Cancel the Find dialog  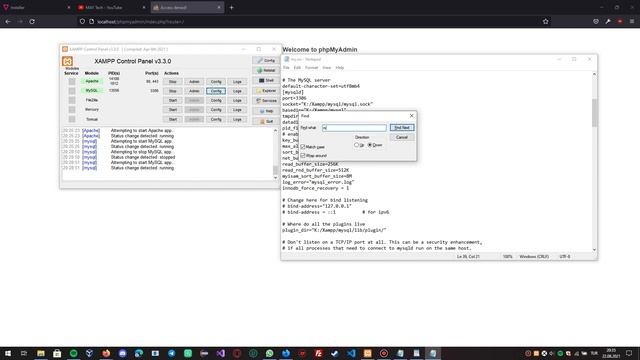(402, 137)
